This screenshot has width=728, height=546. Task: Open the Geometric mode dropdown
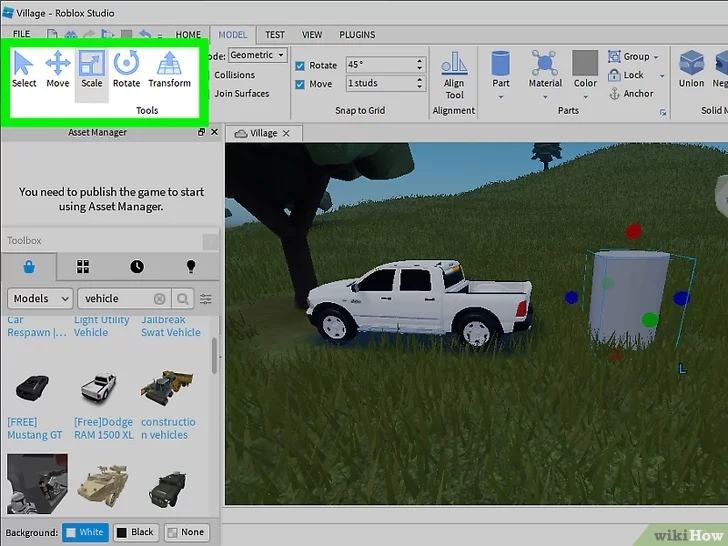tap(258, 55)
